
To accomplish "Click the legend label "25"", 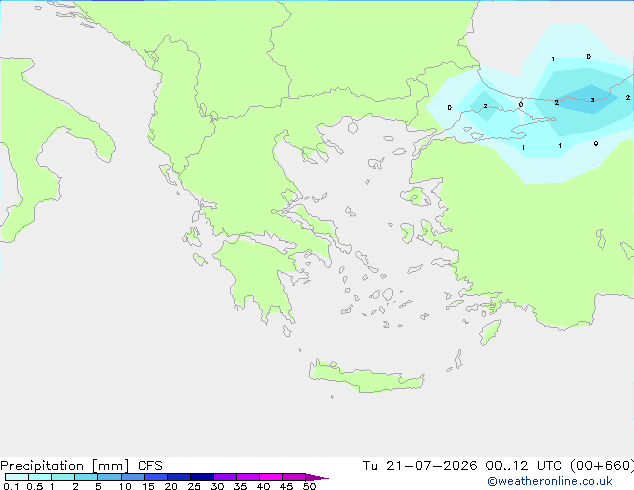I will 194,486.
